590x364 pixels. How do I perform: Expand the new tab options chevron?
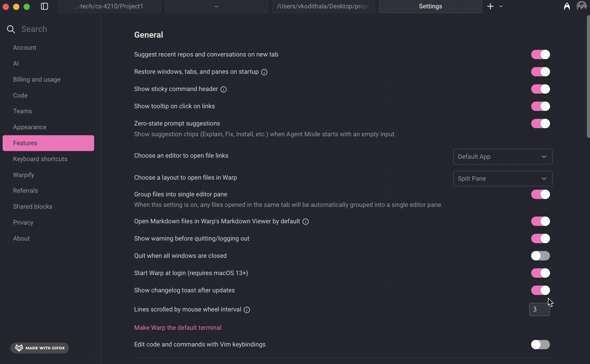click(x=501, y=6)
